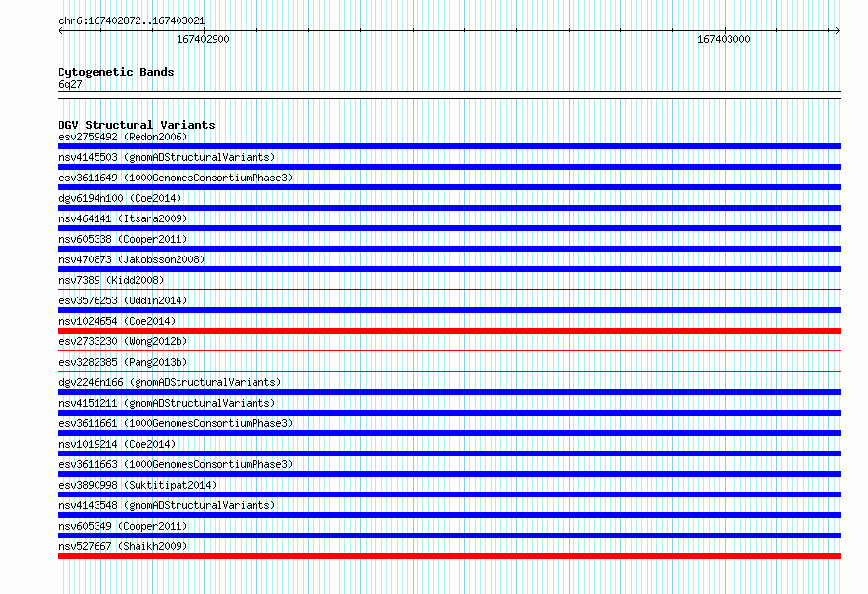Select the blue bar under dgv6194n100
The width and height of the screenshot is (868, 594).
click(449, 208)
